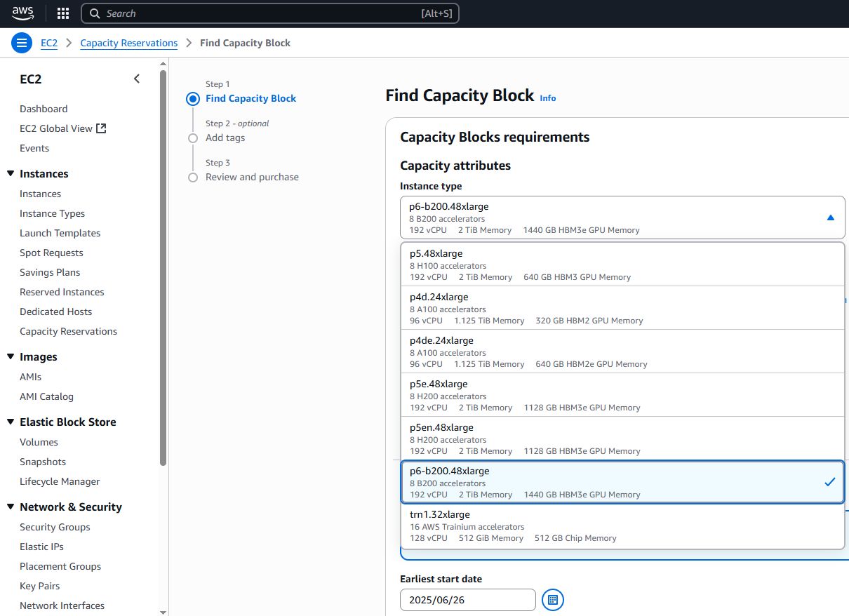Open Elastic IPs in the sidebar
The image size is (849, 616).
[x=42, y=547]
